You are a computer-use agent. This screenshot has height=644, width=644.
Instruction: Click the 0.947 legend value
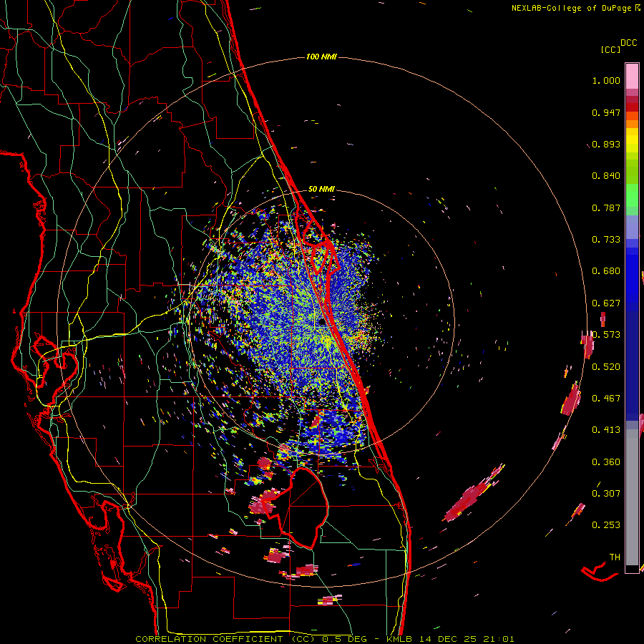tap(606, 112)
